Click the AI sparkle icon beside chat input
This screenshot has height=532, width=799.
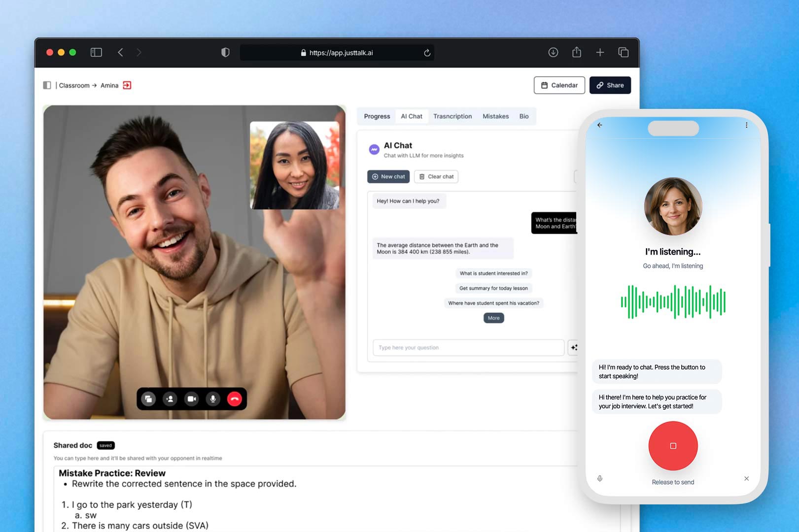[x=574, y=347]
